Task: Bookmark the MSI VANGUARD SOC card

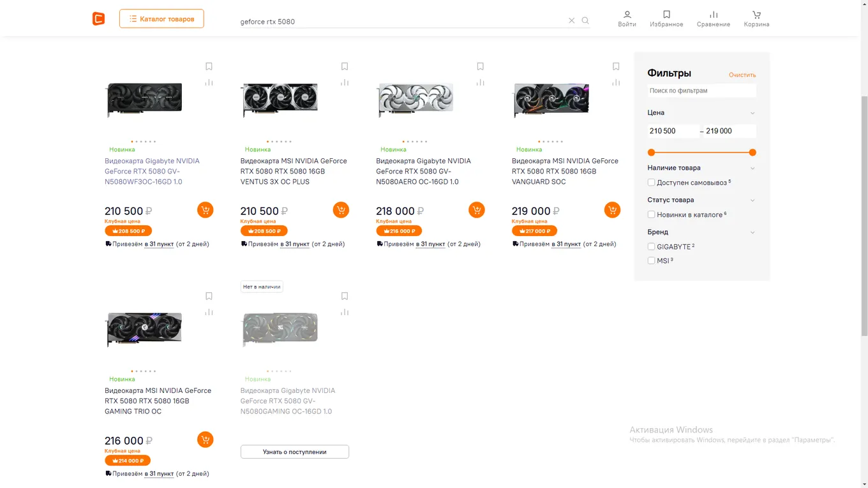Action: (616, 66)
